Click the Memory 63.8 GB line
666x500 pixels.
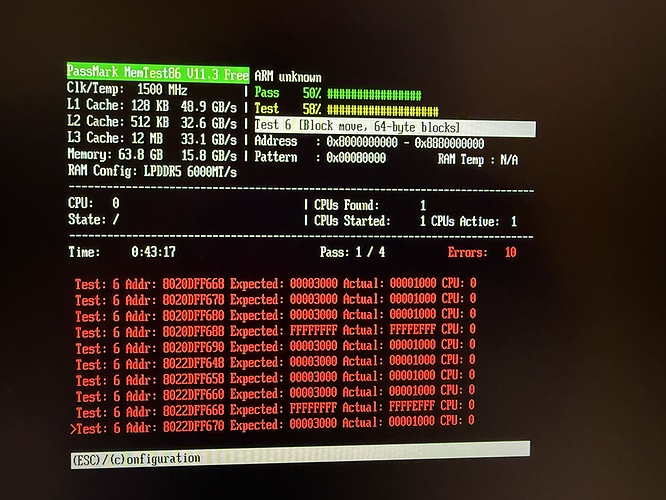pyautogui.click(x=152, y=155)
